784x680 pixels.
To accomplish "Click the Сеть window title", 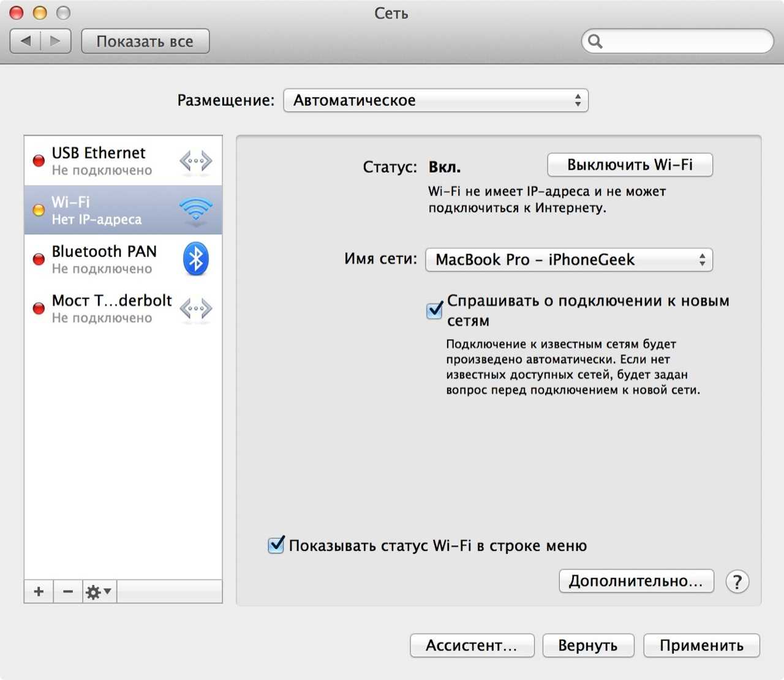I will click(391, 13).
